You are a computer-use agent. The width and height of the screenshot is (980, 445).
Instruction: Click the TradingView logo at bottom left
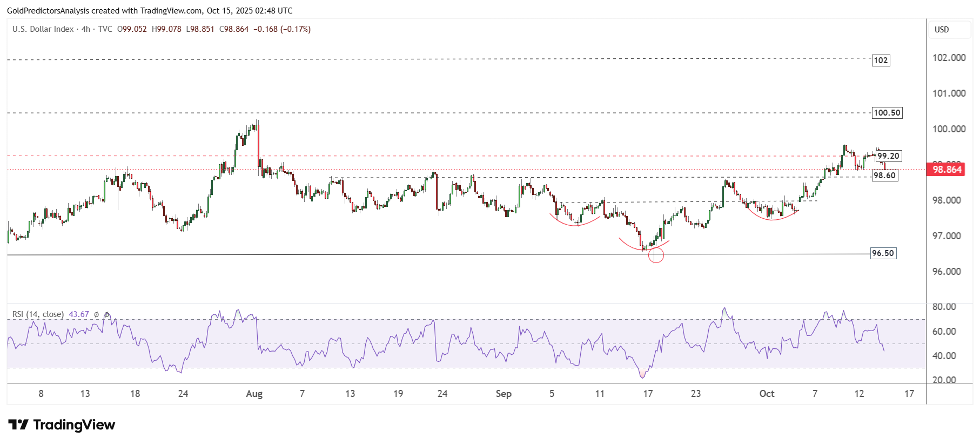click(x=62, y=425)
